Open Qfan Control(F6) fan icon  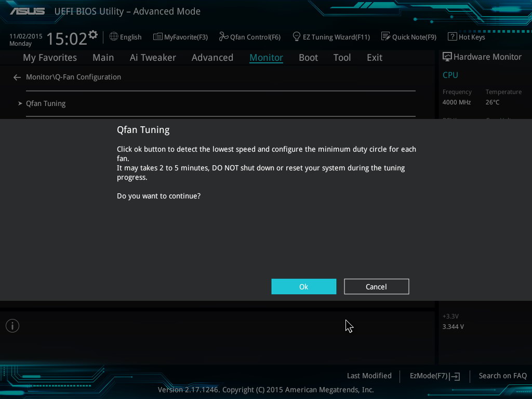tap(224, 37)
